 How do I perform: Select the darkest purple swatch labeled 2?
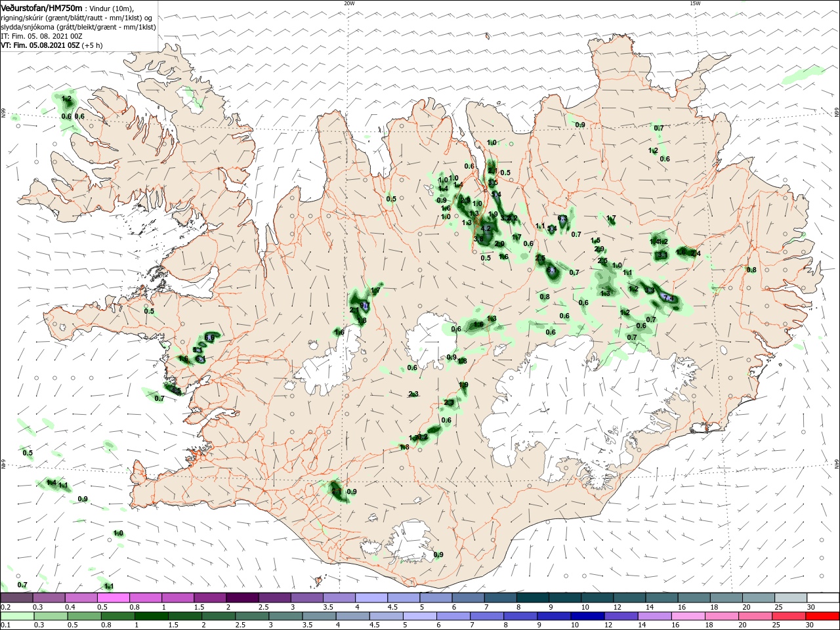click(x=242, y=598)
